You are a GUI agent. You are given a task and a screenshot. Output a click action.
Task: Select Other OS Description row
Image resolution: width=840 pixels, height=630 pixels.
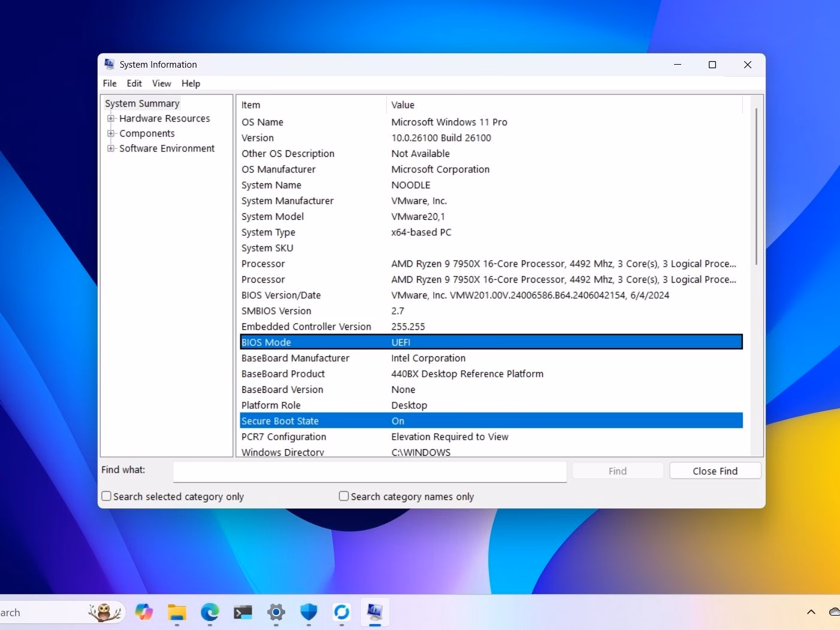pyautogui.click(x=491, y=153)
